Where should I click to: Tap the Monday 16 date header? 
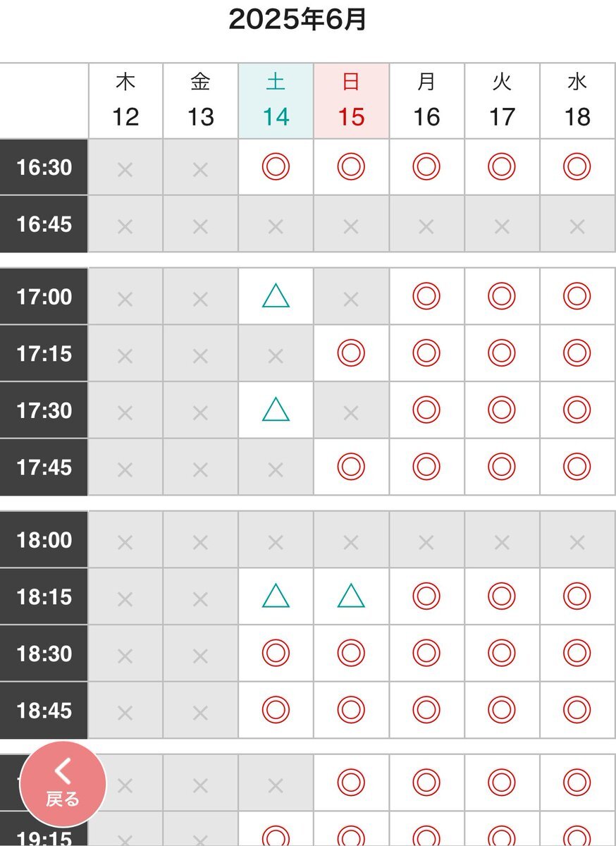(426, 101)
